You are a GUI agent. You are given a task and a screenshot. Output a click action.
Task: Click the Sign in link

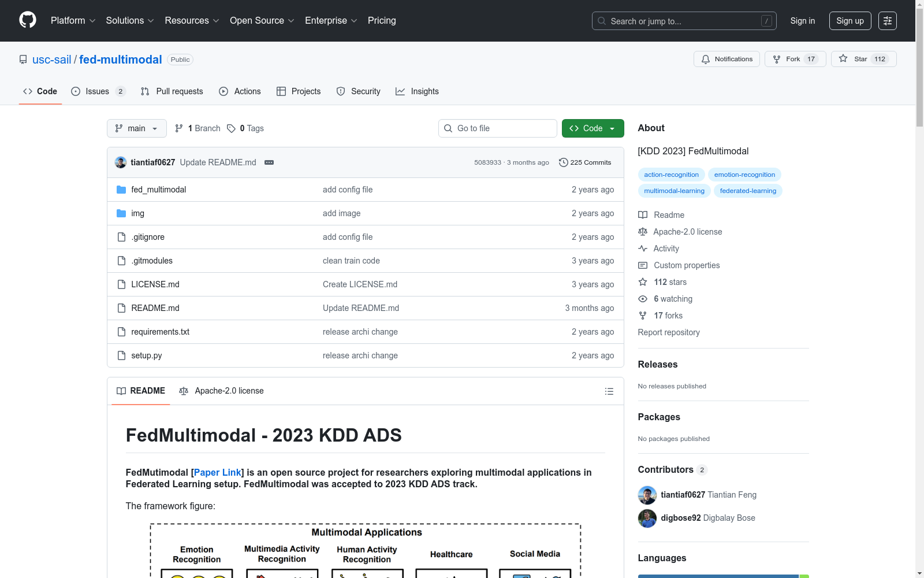(803, 21)
